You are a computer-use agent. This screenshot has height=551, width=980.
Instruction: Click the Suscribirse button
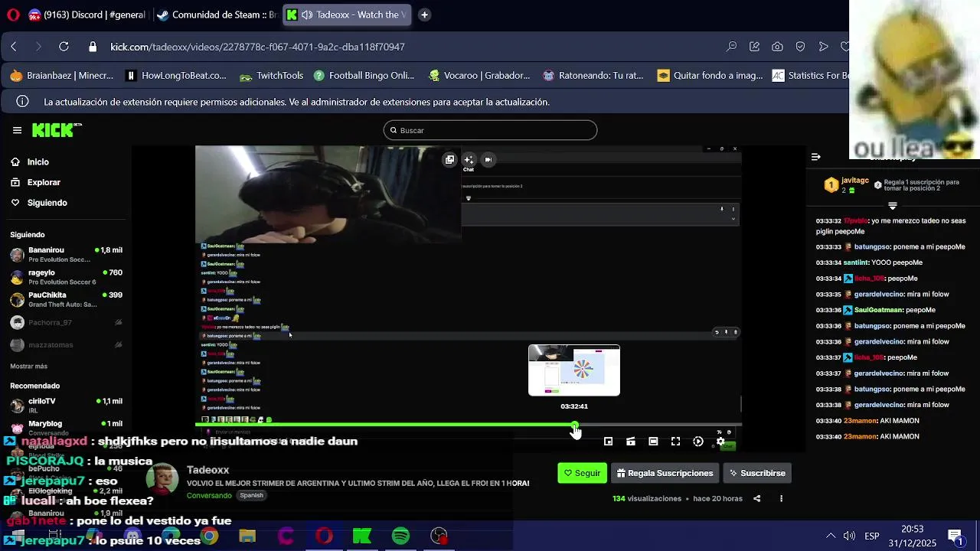click(x=757, y=473)
